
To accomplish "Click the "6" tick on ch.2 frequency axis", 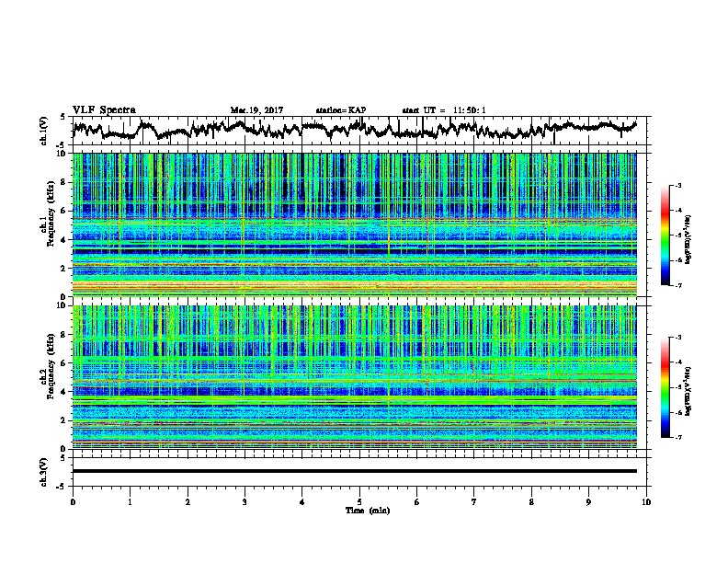I will (x=65, y=363).
